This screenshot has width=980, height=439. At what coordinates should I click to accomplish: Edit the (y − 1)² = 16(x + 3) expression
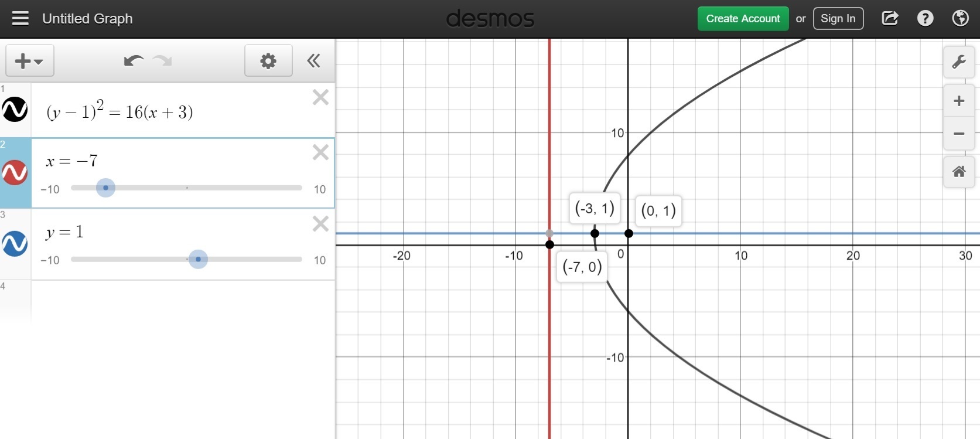(119, 111)
